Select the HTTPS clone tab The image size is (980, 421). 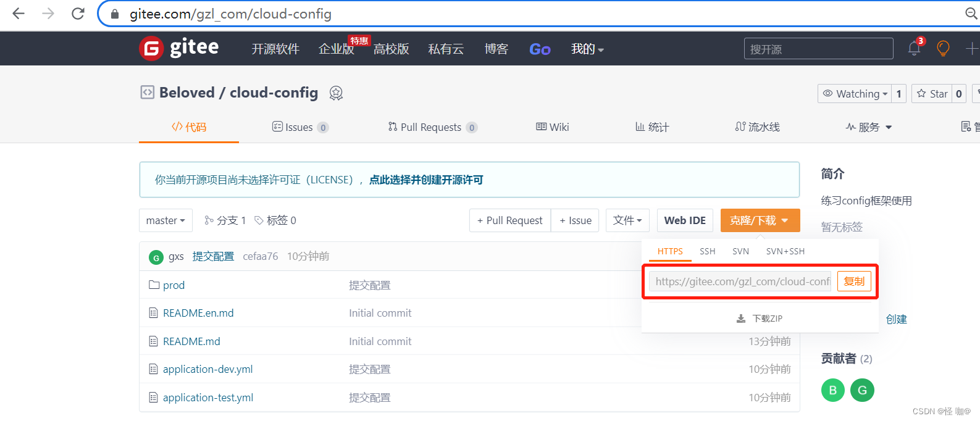coord(670,251)
